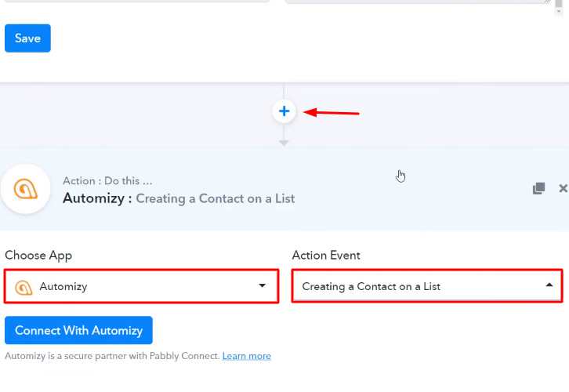Click the Action Event caret arrow

point(549,285)
